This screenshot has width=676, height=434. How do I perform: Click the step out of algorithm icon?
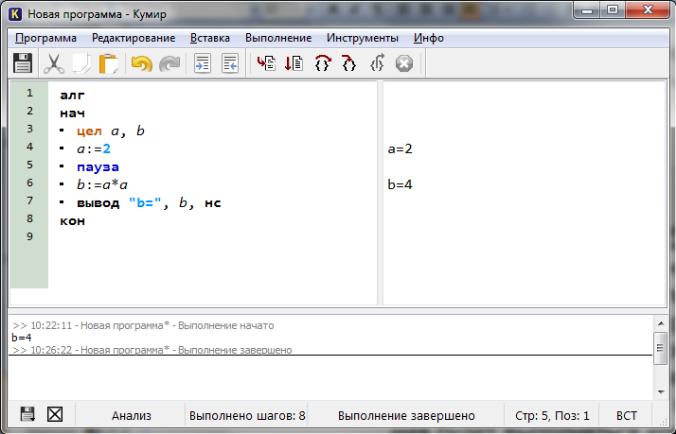point(377,63)
